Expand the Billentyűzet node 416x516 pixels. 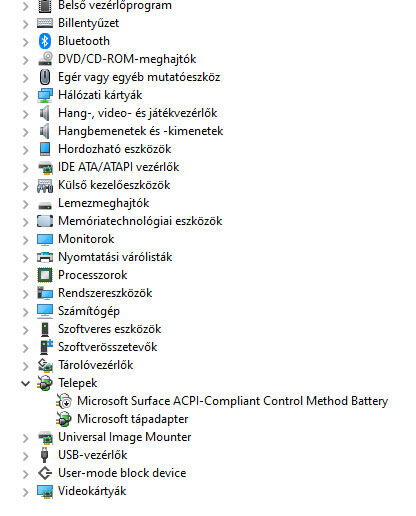(x=25, y=24)
